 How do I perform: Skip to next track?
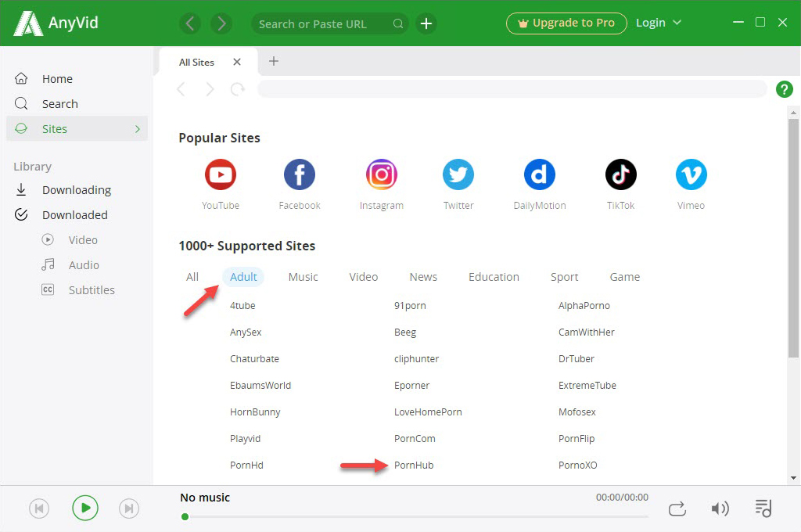click(x=129, y=509)
